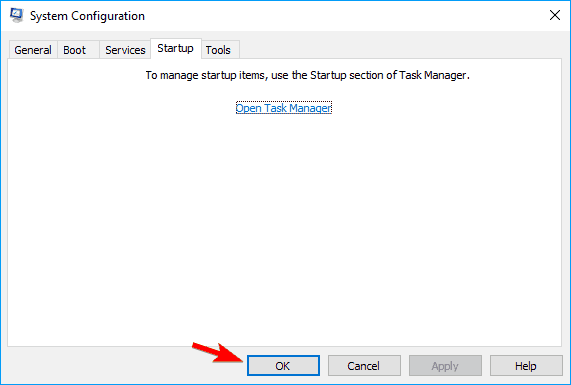Go to the Tools tab
The height and width of the screenshot is (385, 571).
(218, 50)
